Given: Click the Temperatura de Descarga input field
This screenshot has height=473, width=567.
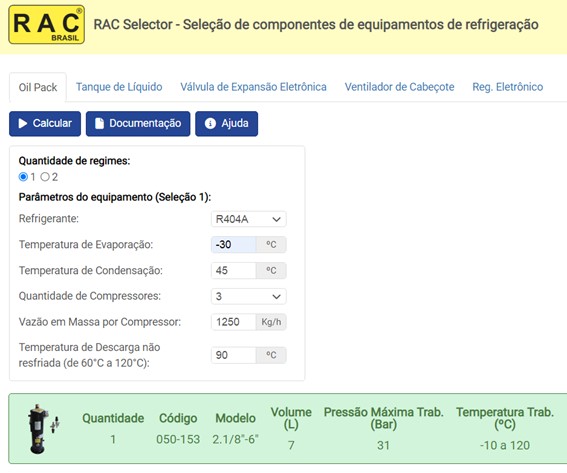Looking at the screenshot, I should pyautogui.click(x=234, y=355).
